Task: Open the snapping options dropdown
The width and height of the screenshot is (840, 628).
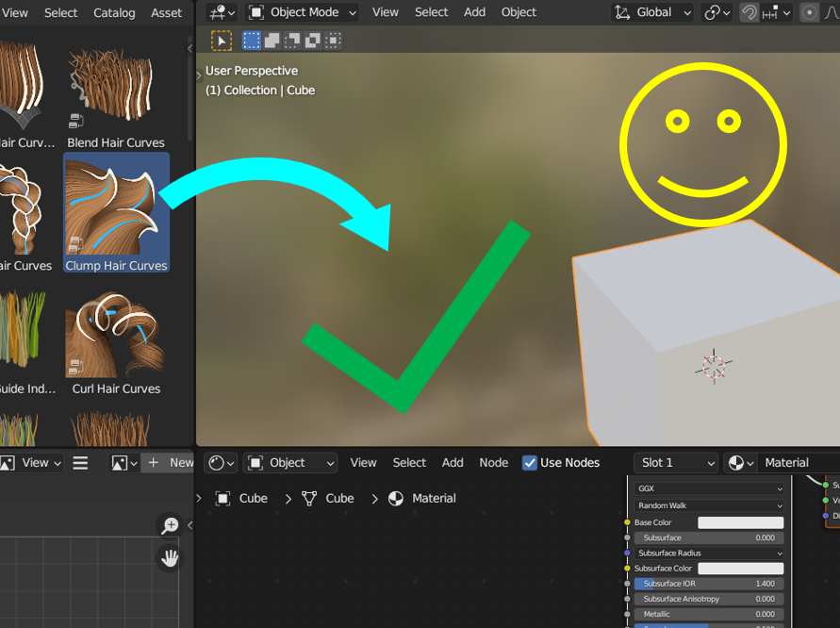Action: (x=776, y=12)
